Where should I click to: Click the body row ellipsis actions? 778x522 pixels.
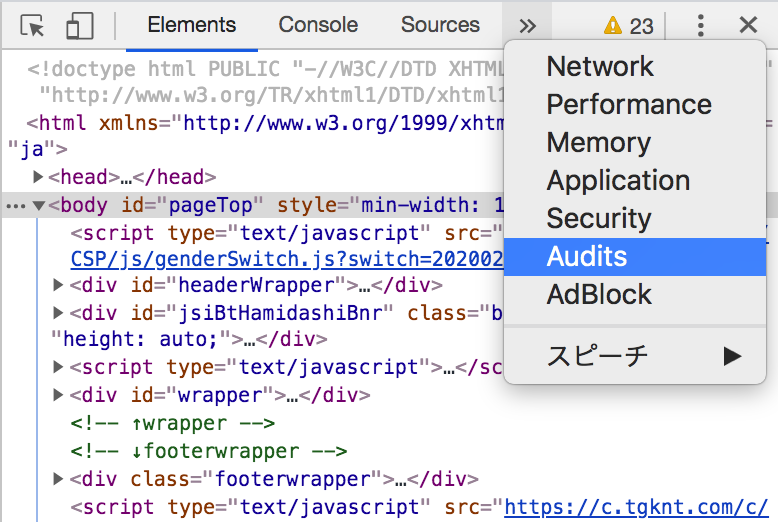click(16, 206)
